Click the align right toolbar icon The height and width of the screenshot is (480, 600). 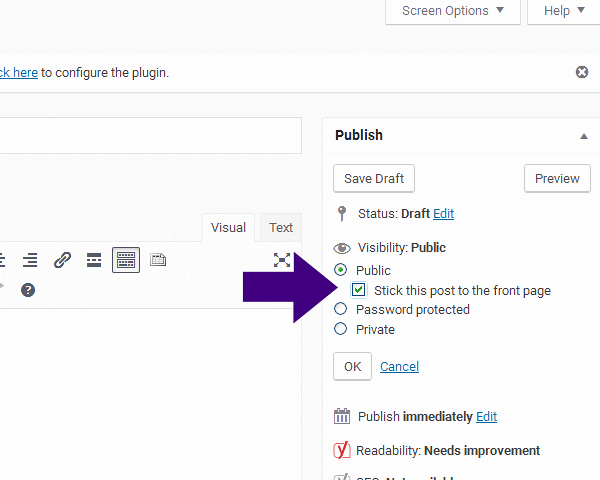click(x=30, y=260)
